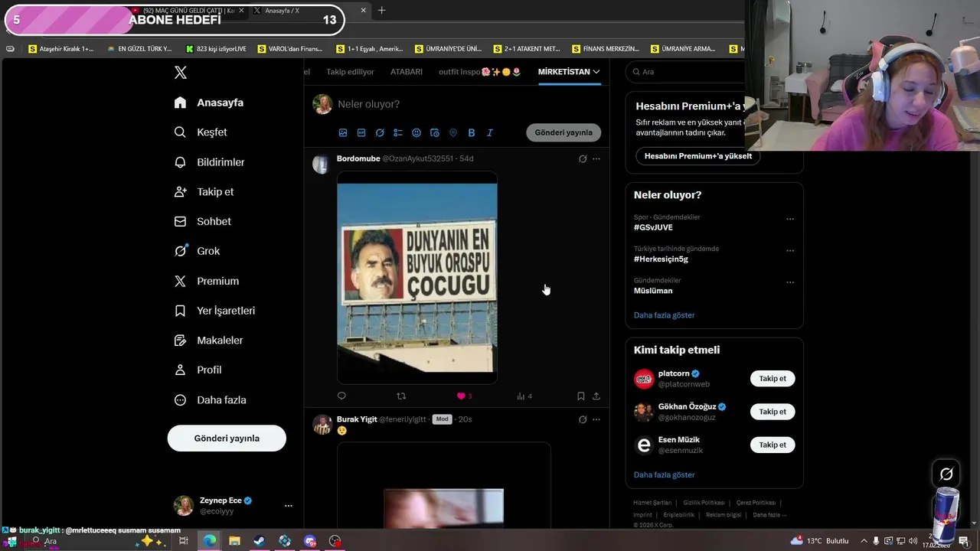This screenshot has width=980, height=551.
Task: Open more options on Bordomube's post
Action: (x=596, y=159)
